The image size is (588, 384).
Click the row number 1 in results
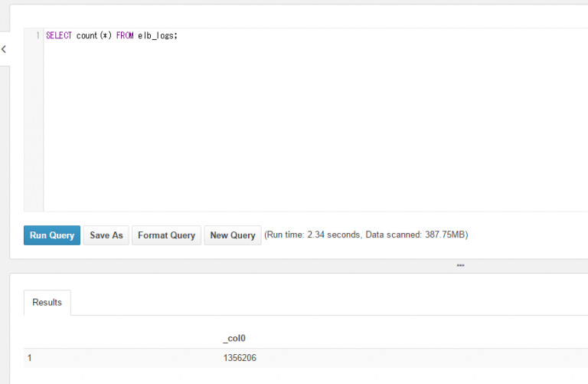[x=30, y=358]
